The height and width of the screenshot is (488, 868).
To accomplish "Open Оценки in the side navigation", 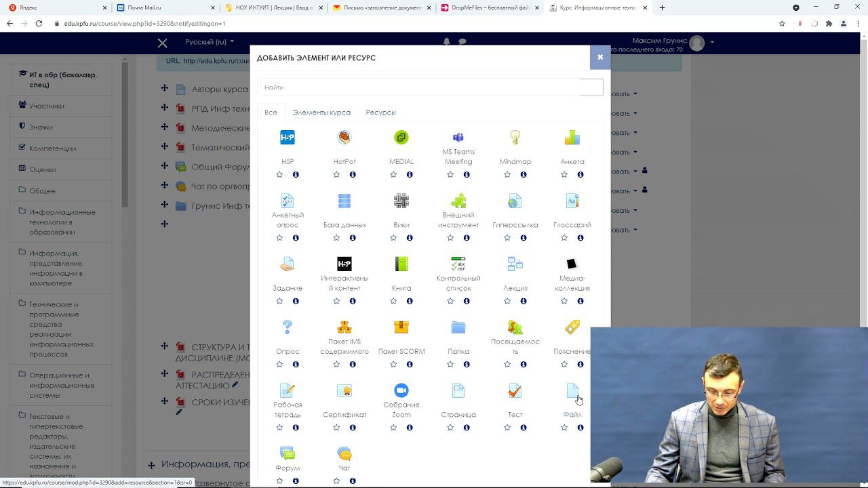I will [42, 169].
